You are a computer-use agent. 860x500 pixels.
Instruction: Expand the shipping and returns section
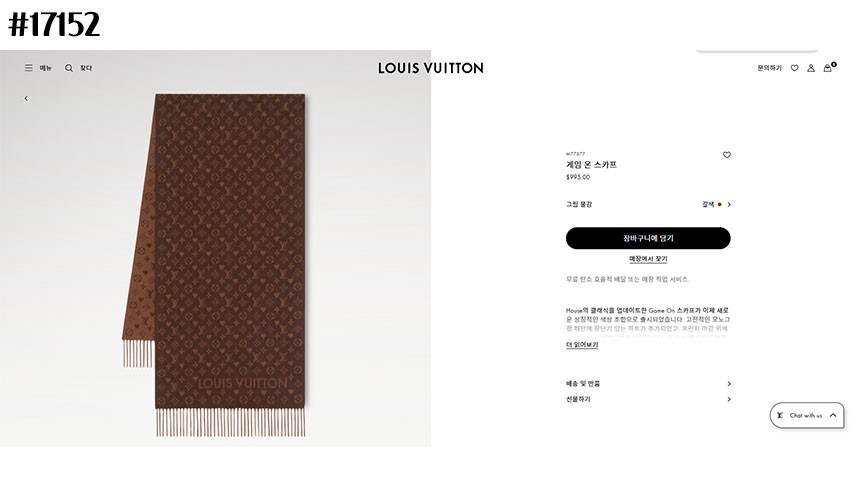(648, 384)
